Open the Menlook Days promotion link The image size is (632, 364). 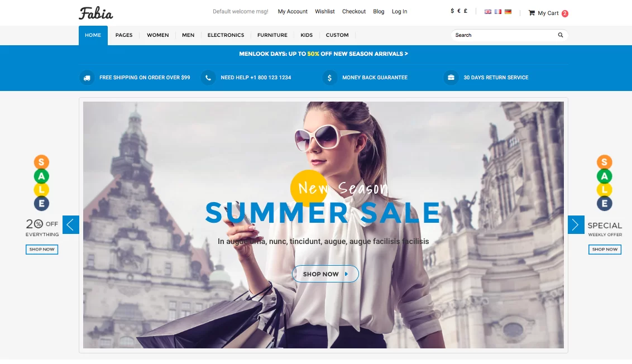click(323, 54)
